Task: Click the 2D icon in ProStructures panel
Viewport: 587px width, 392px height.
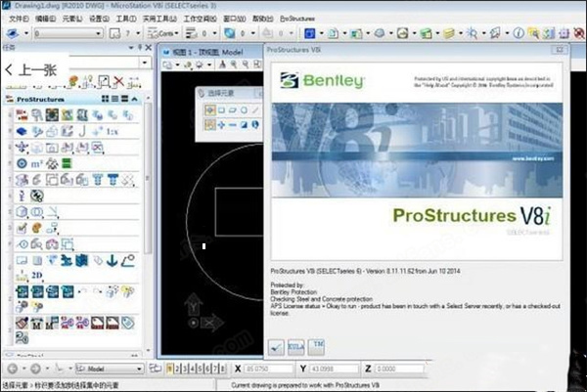Action: click(37, 276)
